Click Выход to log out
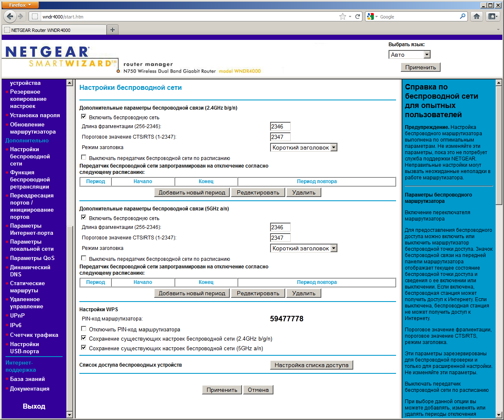 34,406
